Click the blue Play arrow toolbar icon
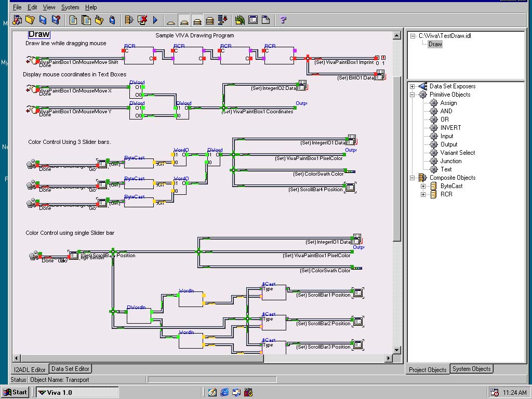The height and width of the screenshot is (399, 532). (x=155, y=20)
